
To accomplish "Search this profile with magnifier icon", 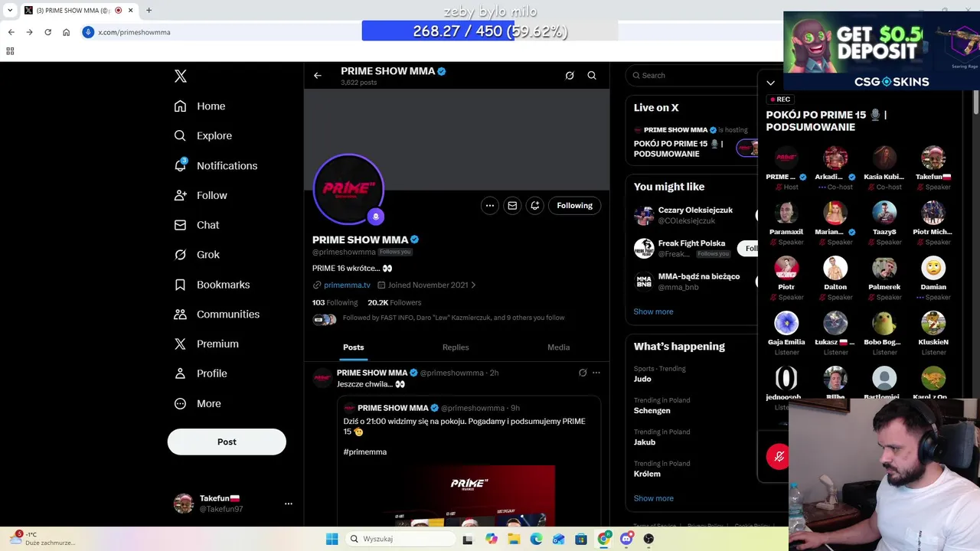I will [592, 76].
